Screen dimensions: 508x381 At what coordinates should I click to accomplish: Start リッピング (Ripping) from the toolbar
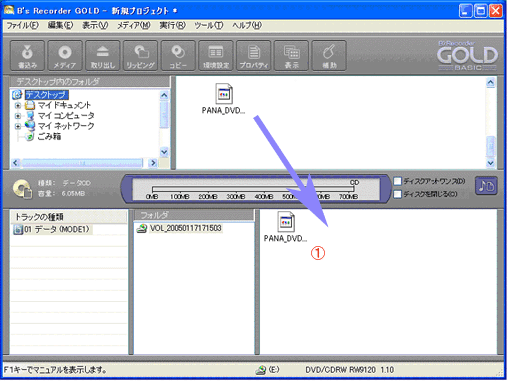coord(140,56)
